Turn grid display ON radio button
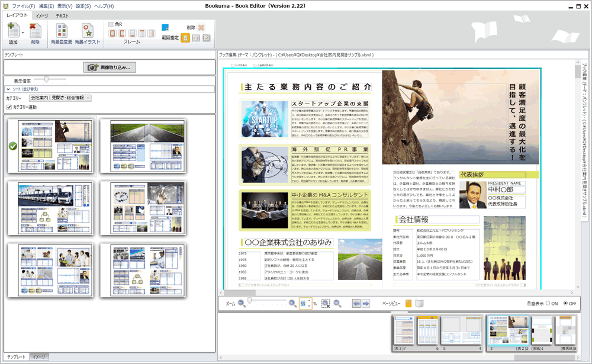This screenshot has width=592, height=364. tap(548, 304)
